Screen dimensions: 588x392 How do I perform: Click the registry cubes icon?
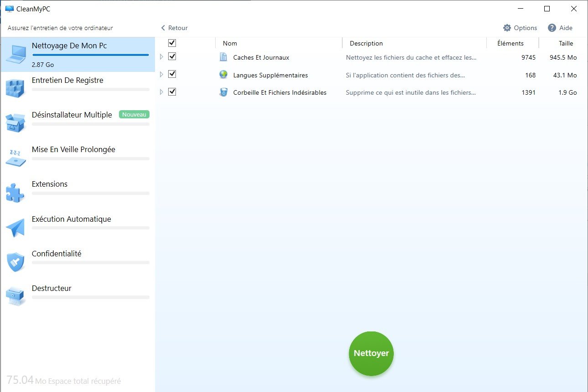[x=15, y=89]
